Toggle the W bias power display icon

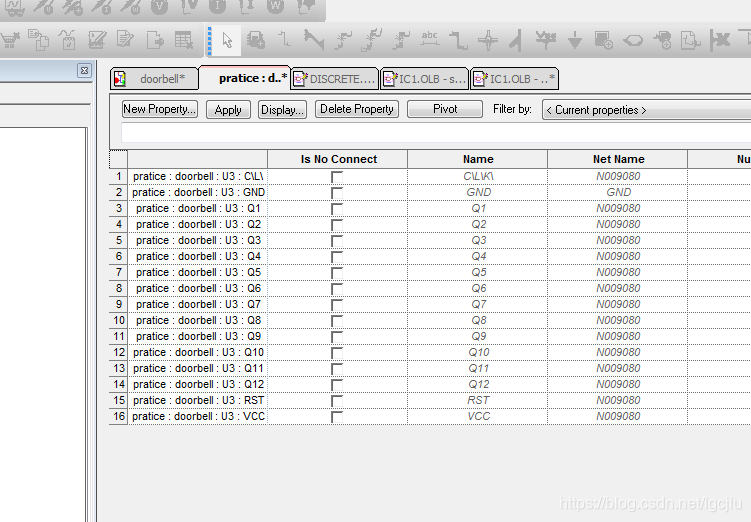coord(275,6)
